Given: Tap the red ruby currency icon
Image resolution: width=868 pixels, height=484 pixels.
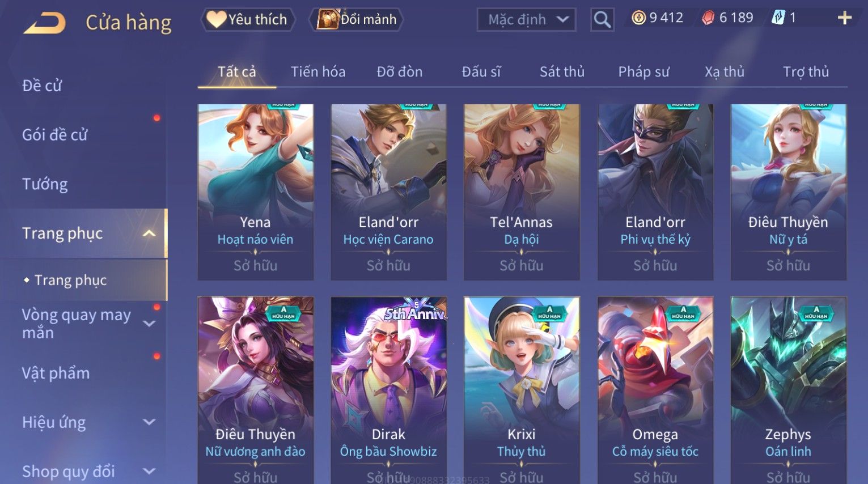Looking at the screenshot, I should click(x=708, y=18).
